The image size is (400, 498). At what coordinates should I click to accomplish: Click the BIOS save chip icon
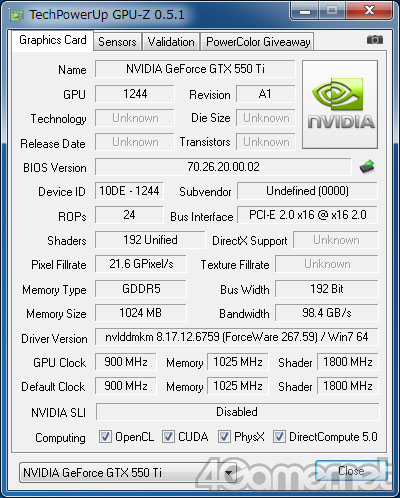(x=367, y=167)
